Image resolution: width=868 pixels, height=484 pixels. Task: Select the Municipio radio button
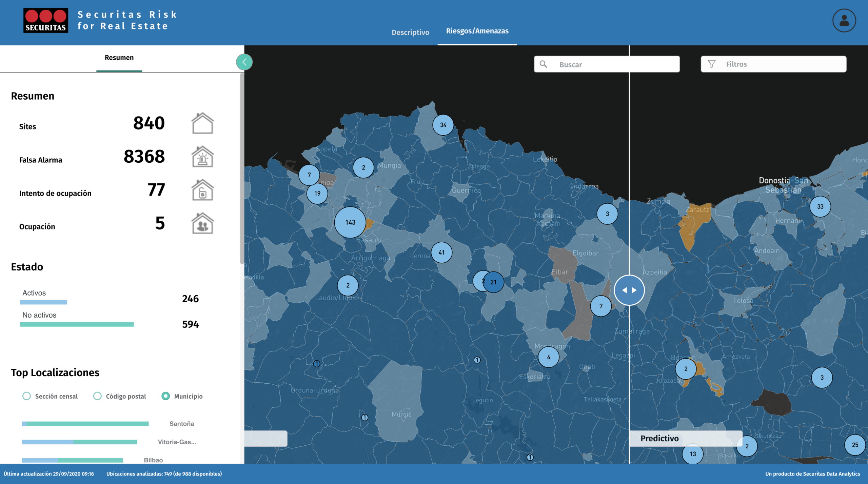(165, 396)
